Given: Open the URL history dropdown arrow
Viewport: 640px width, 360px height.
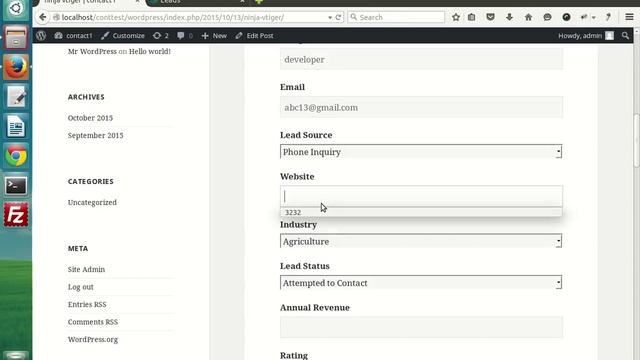Looking at the screenshot, I should point(330,18).
